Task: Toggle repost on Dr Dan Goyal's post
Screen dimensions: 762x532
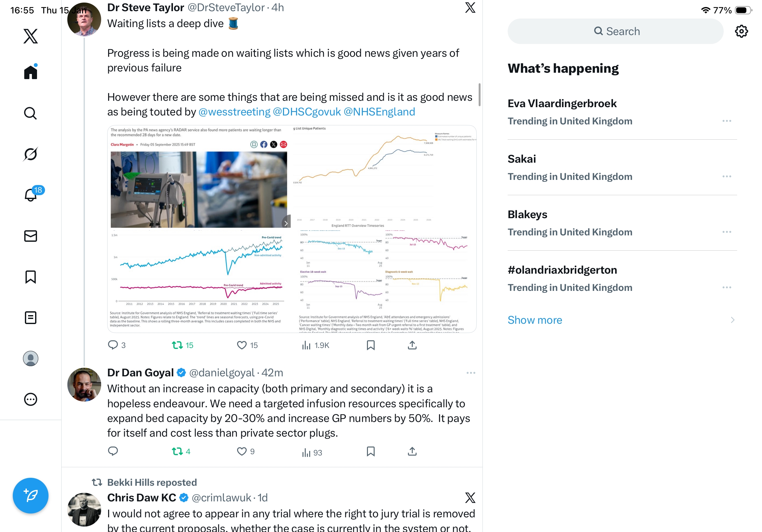Action: [x=177, y=451]
